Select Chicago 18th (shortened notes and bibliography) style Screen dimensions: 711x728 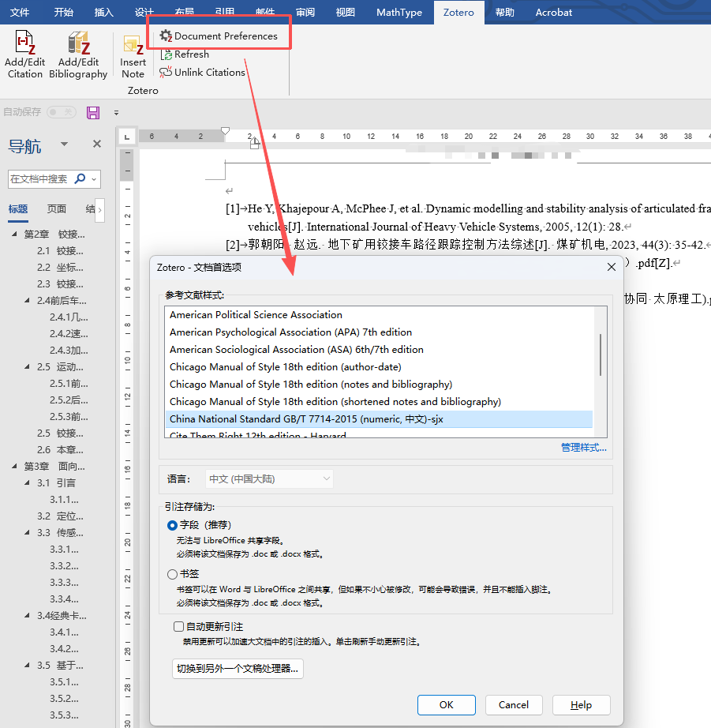[x=379, y=402]
